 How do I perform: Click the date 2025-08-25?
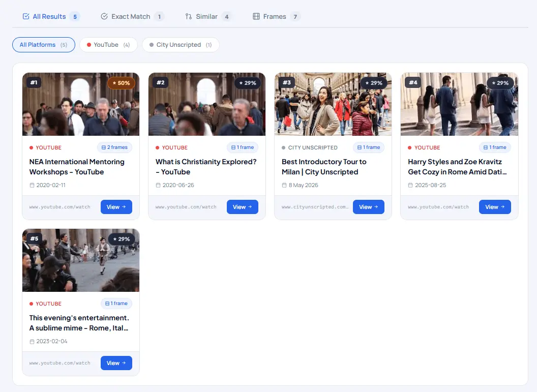[431, 185]
